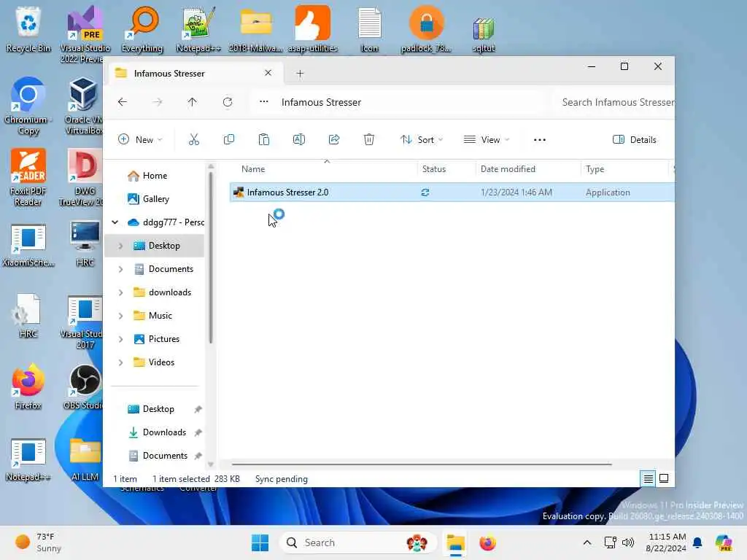Click the Share icon in Explorer toolbar
Screen dimensions: 747x560
coord(334,139)
